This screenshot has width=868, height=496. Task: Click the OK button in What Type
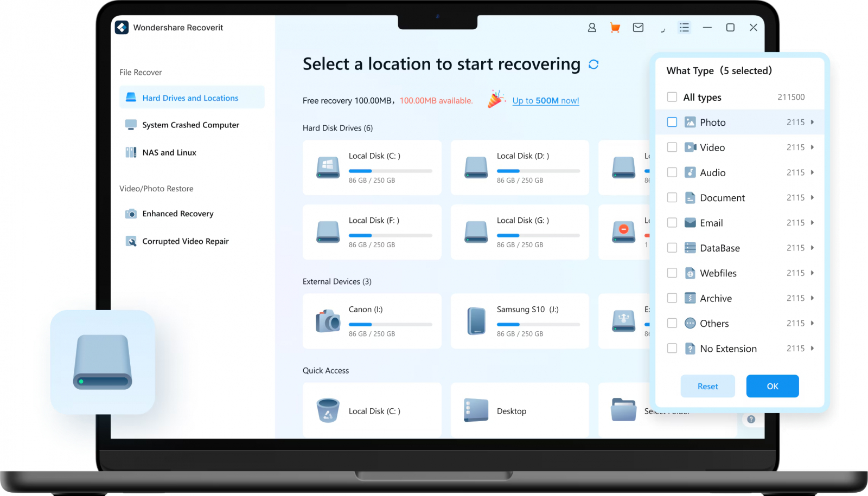pyautogui.click(x=773, y=386)
